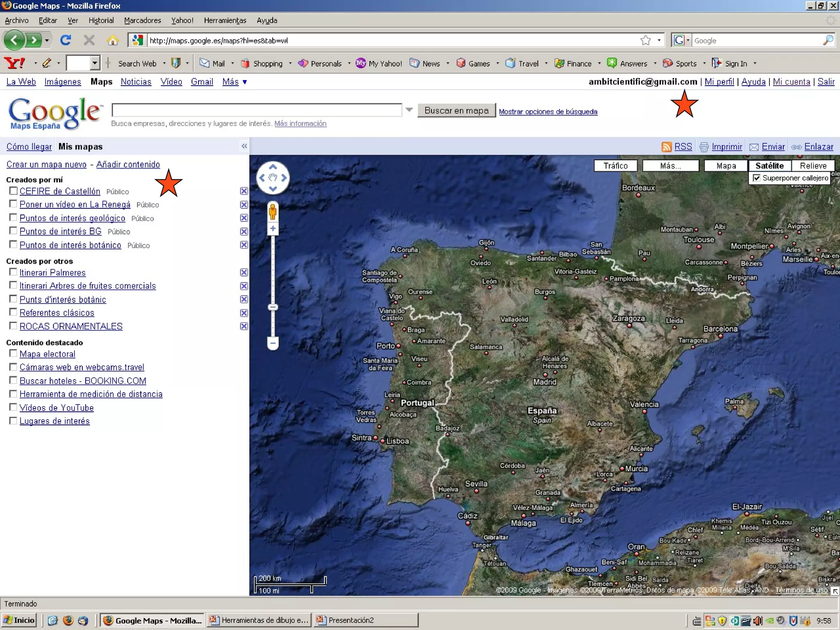Screen dimensions: 840x630
Task: Delete the CEFIRE de Castellón map
Action: pos(244,191)
